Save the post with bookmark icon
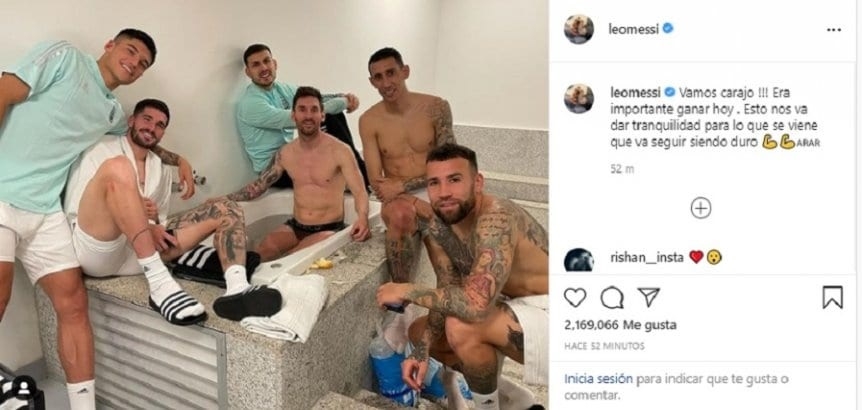This screenshot has width=862, height=410. click(x=832, y=297)
